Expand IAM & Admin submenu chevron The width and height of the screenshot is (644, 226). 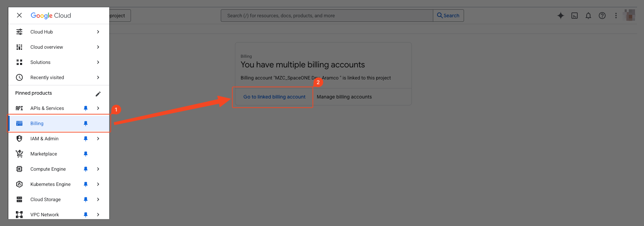point(98,139)
